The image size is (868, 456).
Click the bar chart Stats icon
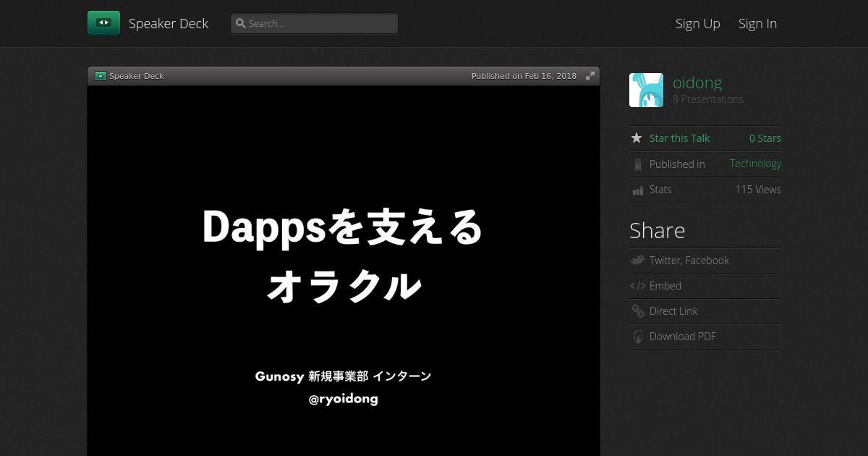tap(637, 190)
